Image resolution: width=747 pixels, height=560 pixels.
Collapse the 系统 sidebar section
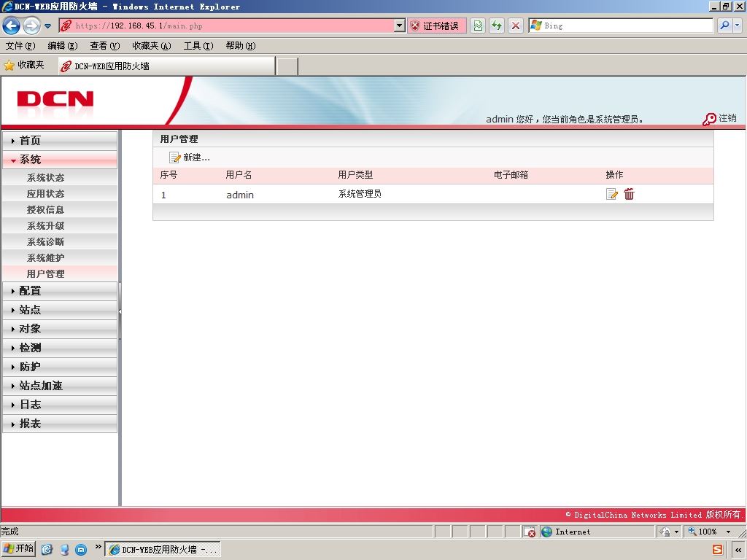click(x=60, y=160)
